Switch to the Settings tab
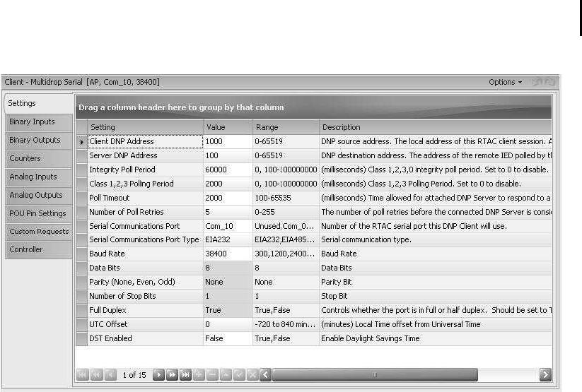Viewport: 582px width, 392px height. tap(38, 103)
